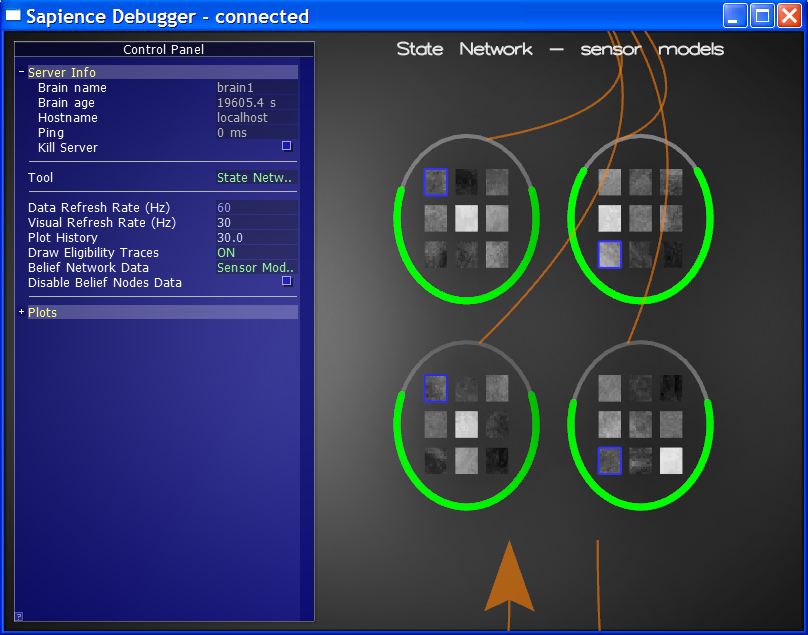Click the Sapience Debugger title bar app icon

(14, 16)
